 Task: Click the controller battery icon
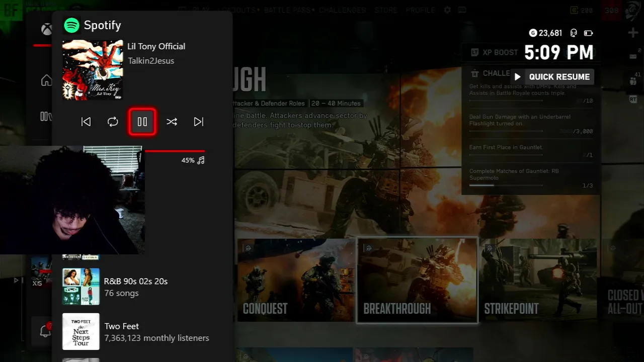[588, 33]
